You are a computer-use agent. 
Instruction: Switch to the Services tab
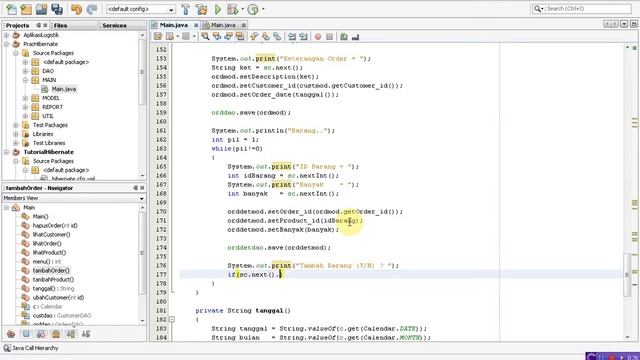(114, 25)
